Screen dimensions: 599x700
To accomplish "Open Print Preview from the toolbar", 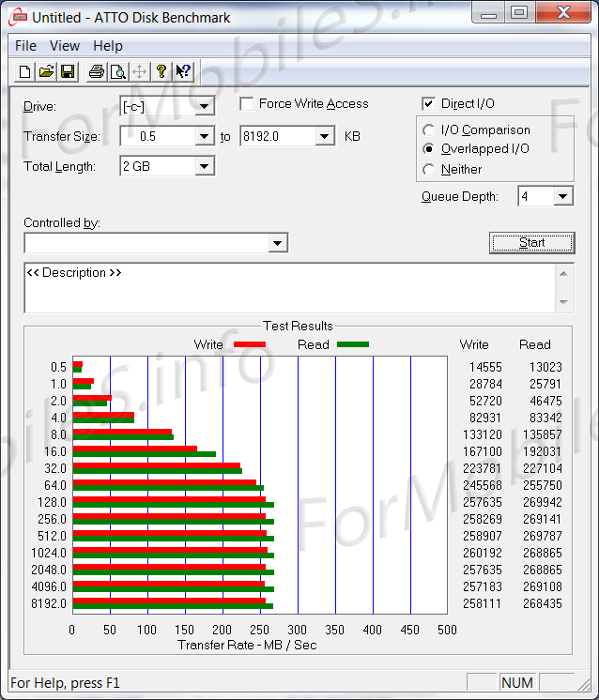I will pyautogui.click(x=117, y=71).
